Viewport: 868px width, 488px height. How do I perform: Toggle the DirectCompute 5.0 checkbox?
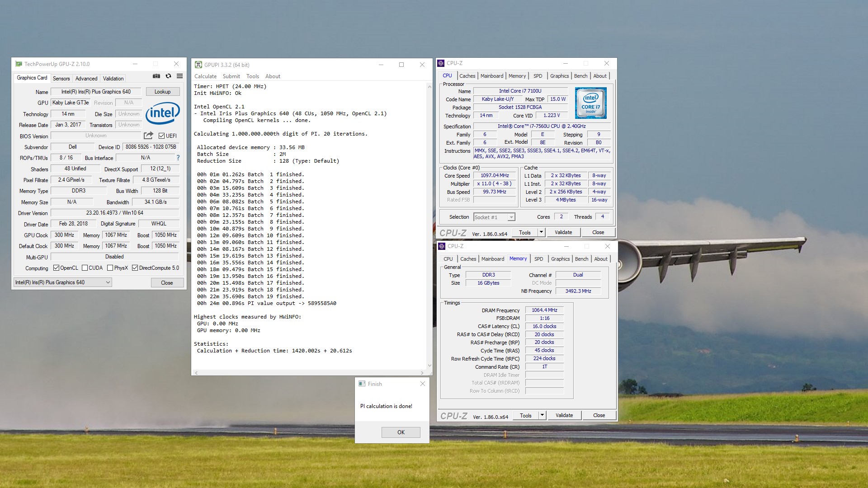135,268
